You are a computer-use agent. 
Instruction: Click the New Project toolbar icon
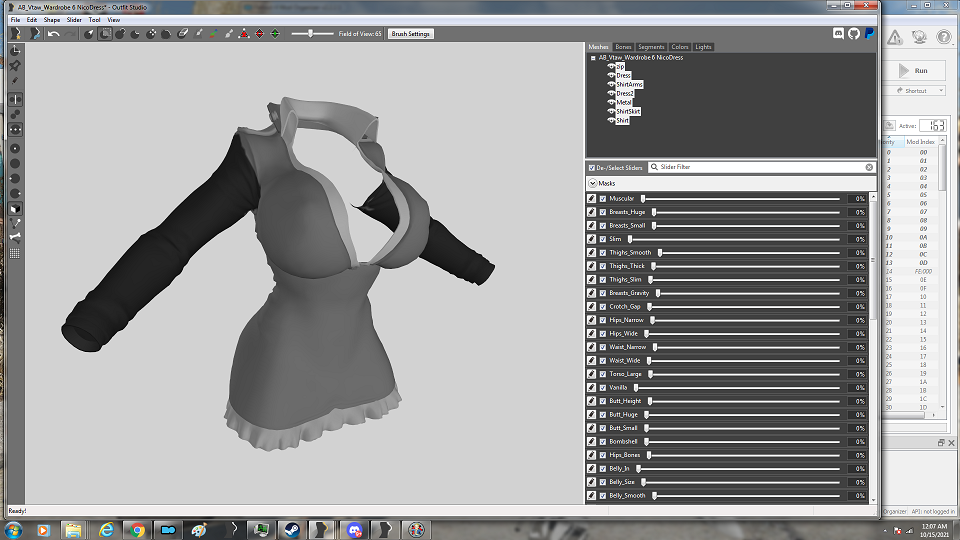tap(17, 34)
